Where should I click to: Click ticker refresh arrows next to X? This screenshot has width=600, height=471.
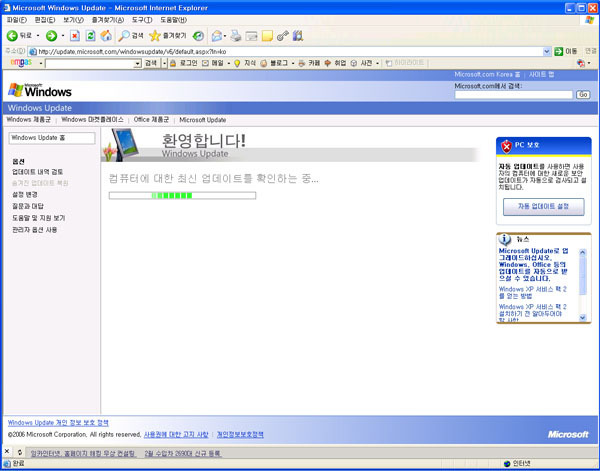(20, 452)
